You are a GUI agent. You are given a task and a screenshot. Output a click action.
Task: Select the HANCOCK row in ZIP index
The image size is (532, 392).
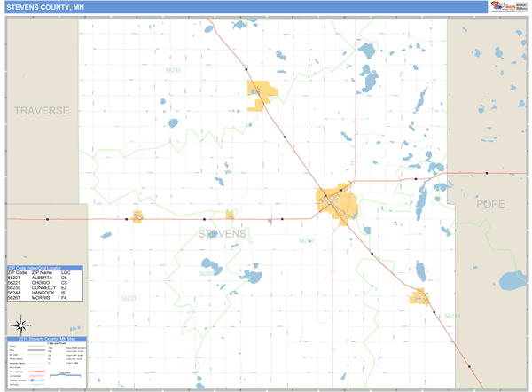pos(44,293)
